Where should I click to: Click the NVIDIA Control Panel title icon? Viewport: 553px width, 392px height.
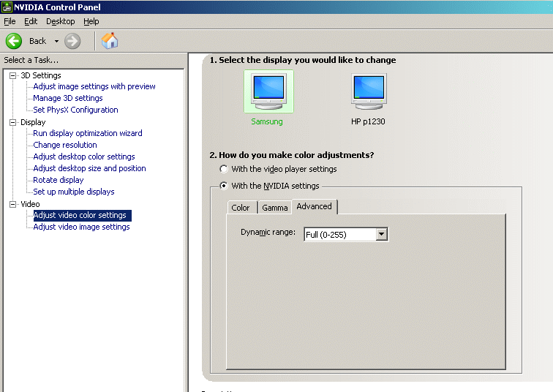coord(7,7)
